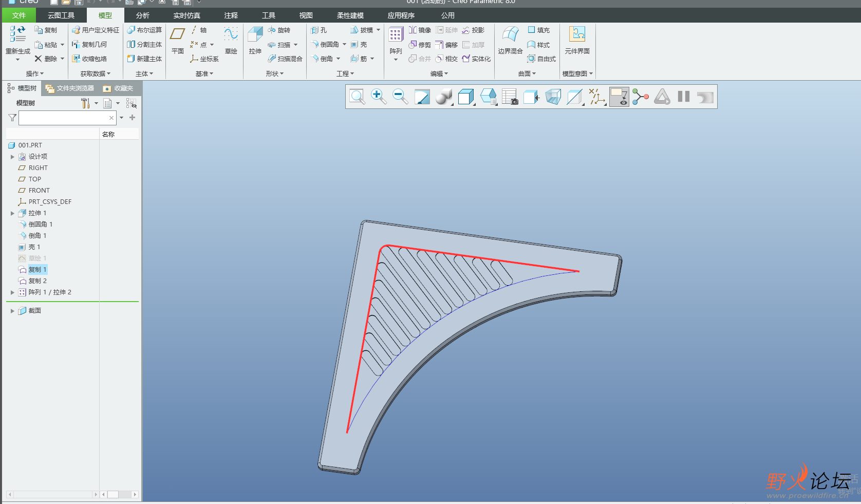
Task: Toggle the datum display filters button
Action: click(596, 97)
